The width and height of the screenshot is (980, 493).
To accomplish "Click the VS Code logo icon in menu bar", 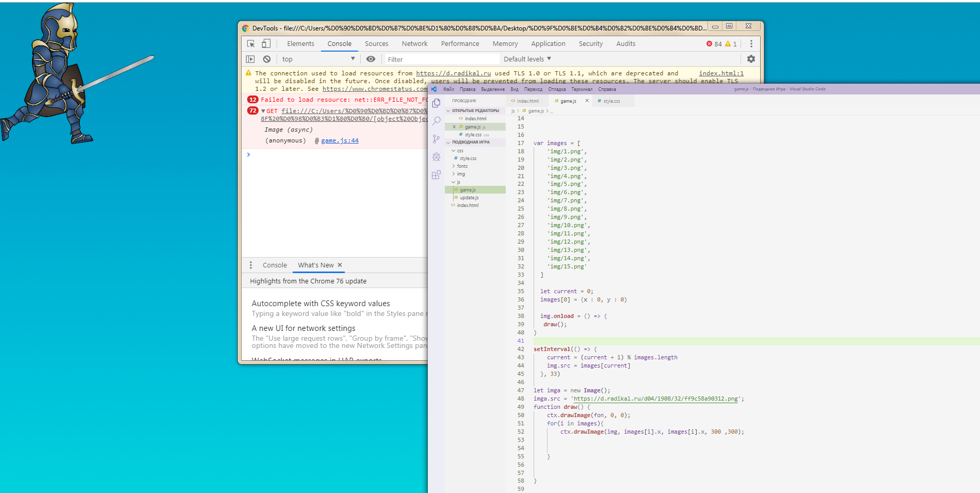I will tap(434, 89).
